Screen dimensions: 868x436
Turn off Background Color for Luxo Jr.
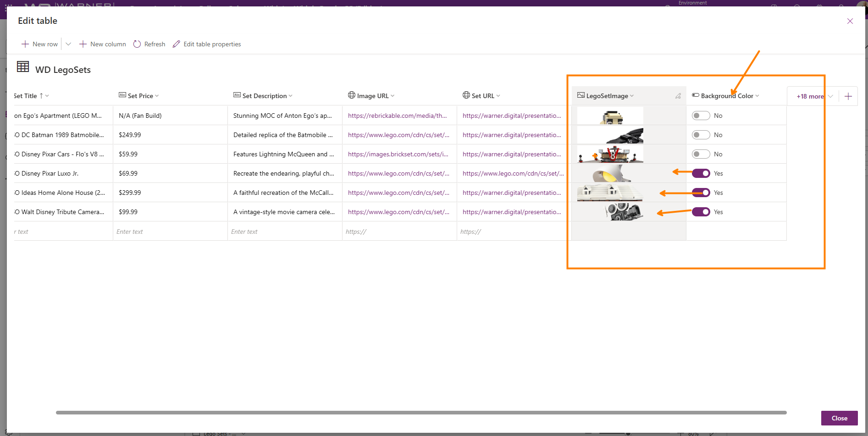coord(701,173)
